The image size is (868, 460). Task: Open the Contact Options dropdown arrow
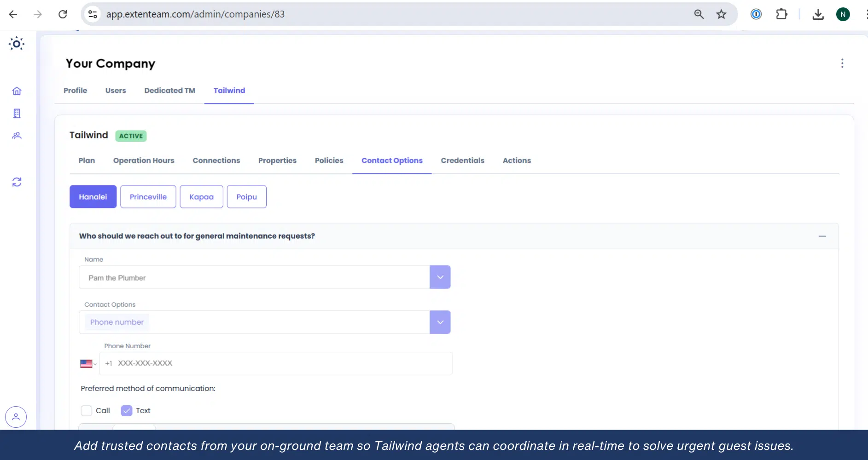[x=440, y=322]
